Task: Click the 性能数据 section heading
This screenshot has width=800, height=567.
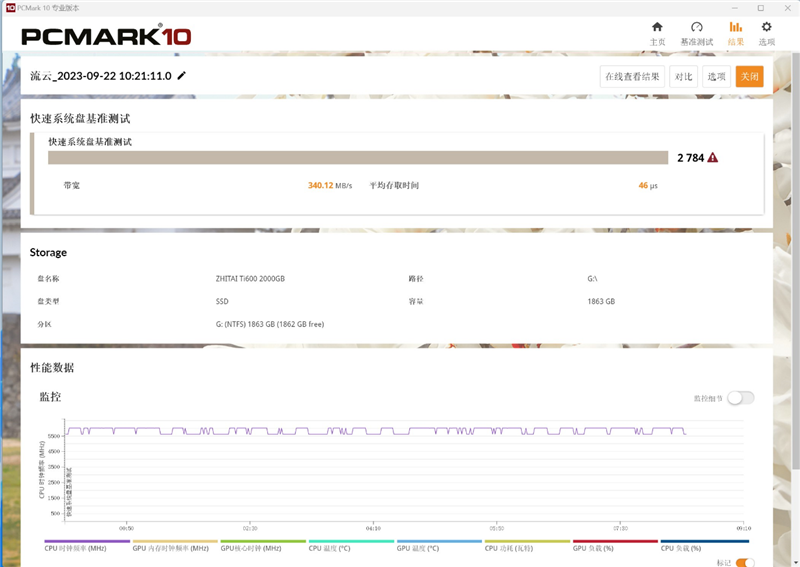Action: click(52, 367)
